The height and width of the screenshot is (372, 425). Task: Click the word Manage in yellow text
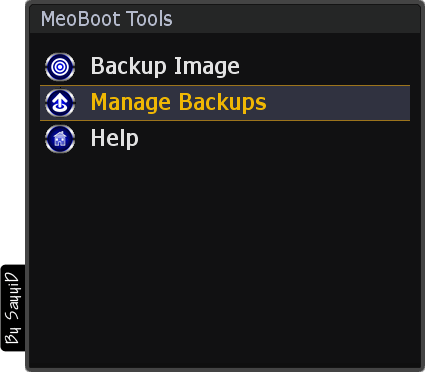pyautogui.click(x=132, y=103)
